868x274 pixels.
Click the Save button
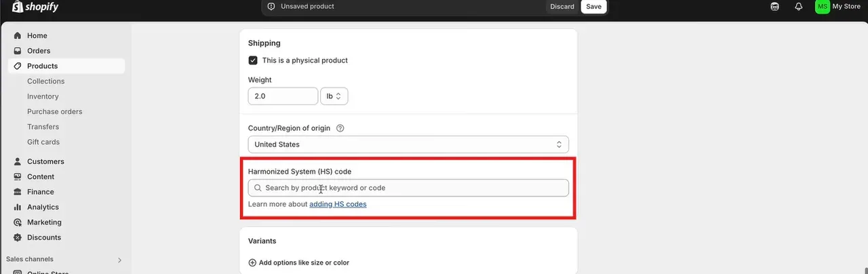(x=593, y=7)
